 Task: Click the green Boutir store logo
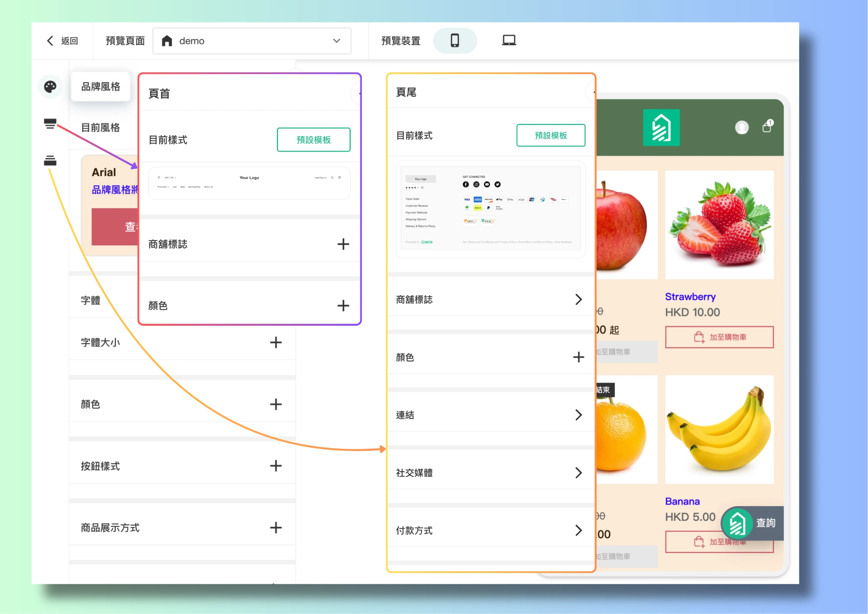(x=661, y=128)
